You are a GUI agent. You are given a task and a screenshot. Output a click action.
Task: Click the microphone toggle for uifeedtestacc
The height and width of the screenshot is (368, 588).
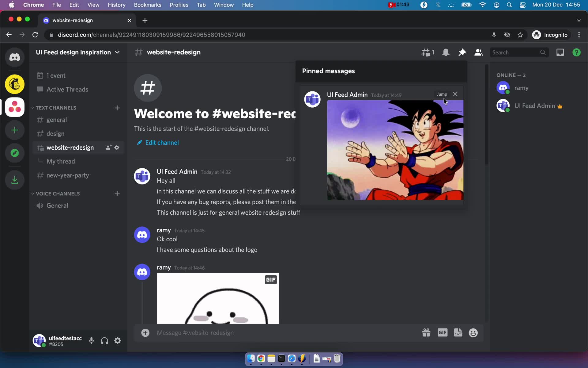click(x=92, y=341)
